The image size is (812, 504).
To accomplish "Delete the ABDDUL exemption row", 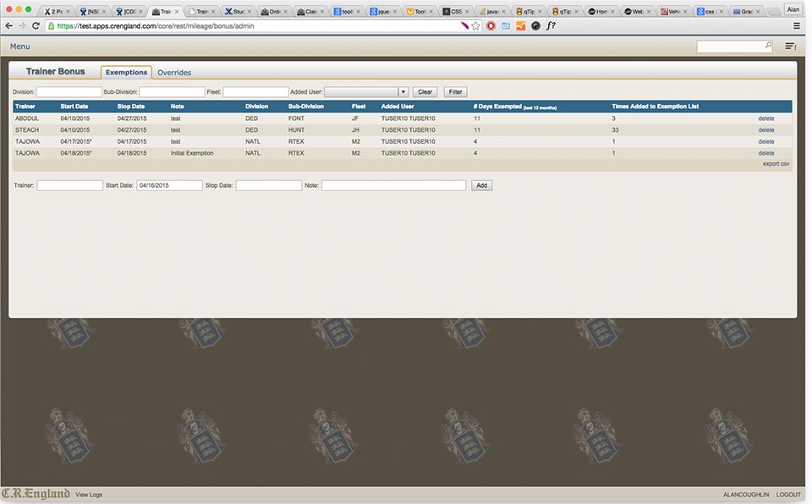I will coord(766,118).
